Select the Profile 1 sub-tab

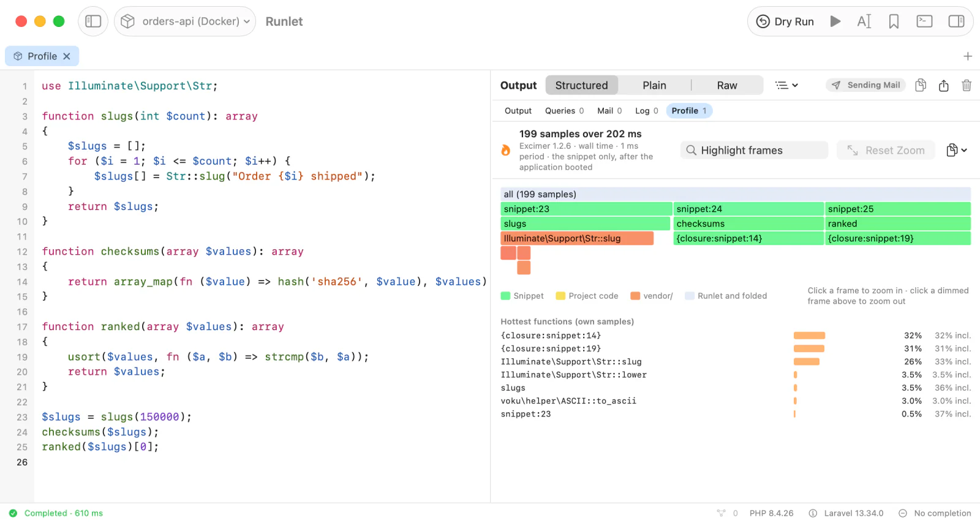coord(689,111)
